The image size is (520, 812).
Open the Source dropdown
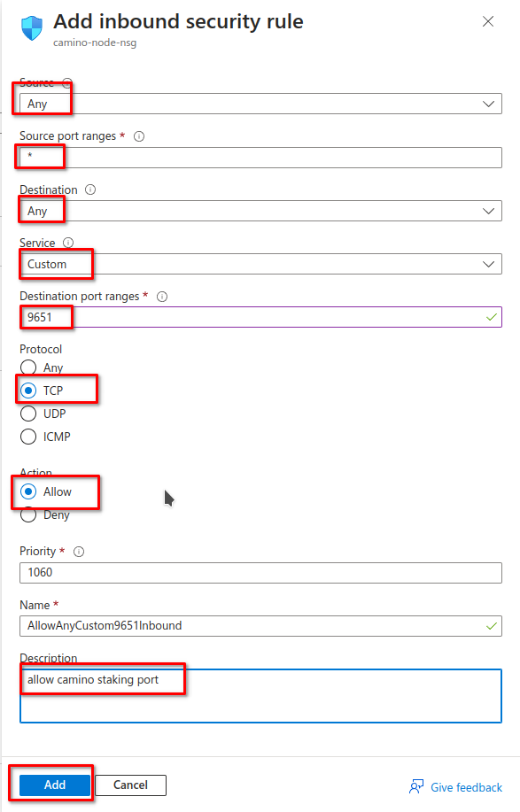[260, 104]
